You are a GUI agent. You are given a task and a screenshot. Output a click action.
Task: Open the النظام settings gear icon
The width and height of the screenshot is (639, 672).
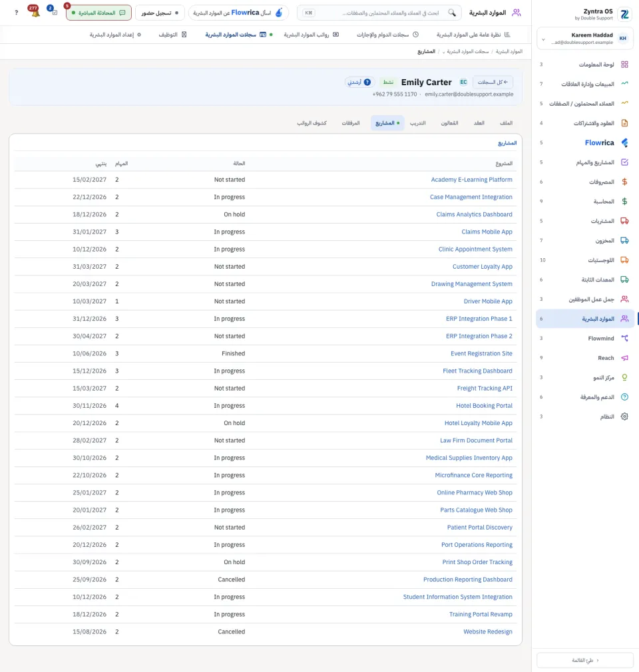click(x=624, y=417)
